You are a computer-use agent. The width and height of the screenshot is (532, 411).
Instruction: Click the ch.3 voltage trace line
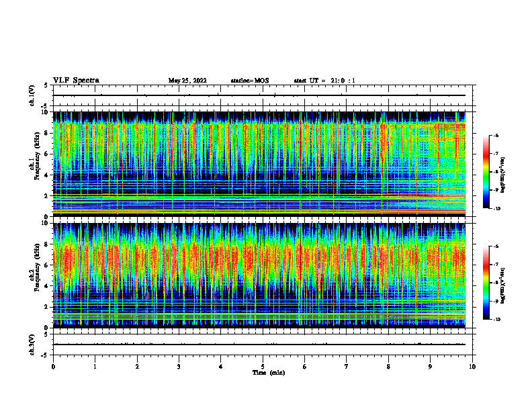pyautogui.click(x=259, y=345)
